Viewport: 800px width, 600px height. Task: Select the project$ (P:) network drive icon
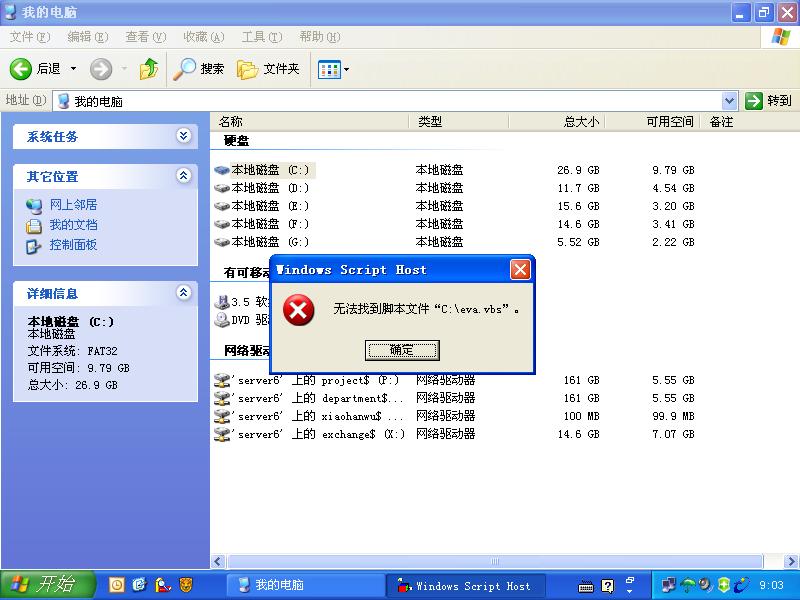coord(222,380)
